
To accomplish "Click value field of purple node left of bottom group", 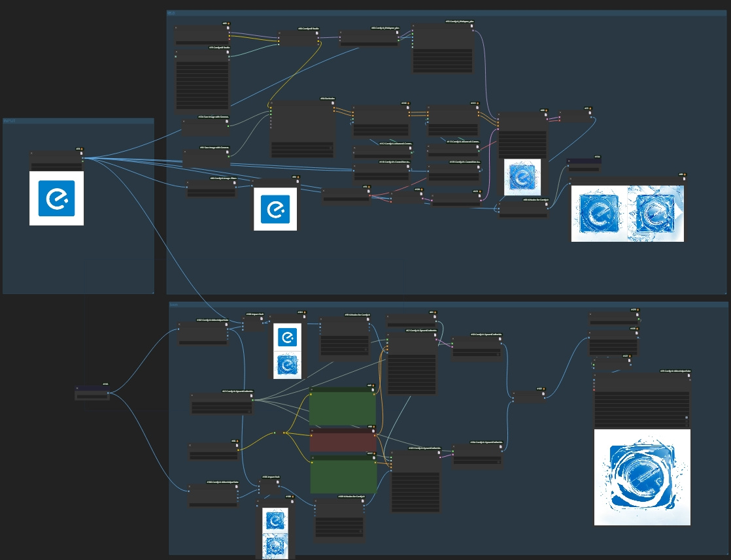I will coord(92,396).
